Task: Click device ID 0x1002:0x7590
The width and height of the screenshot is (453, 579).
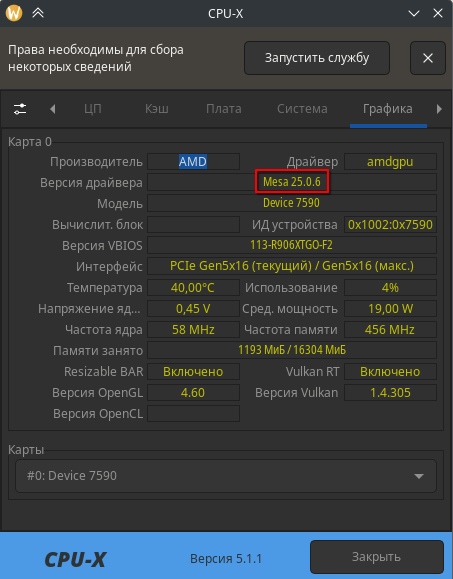Action: [390, 225]
